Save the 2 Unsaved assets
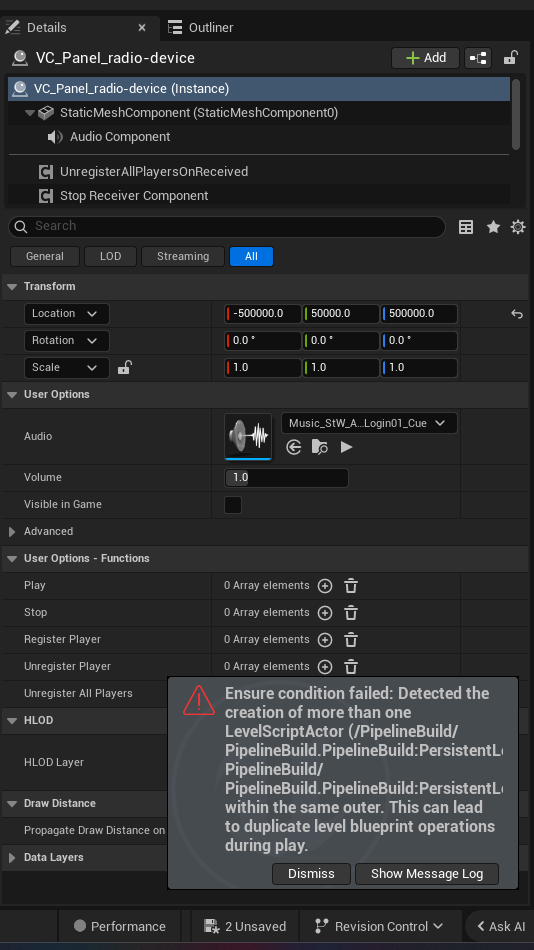534x950 pixels. click(x=245, y=926)
